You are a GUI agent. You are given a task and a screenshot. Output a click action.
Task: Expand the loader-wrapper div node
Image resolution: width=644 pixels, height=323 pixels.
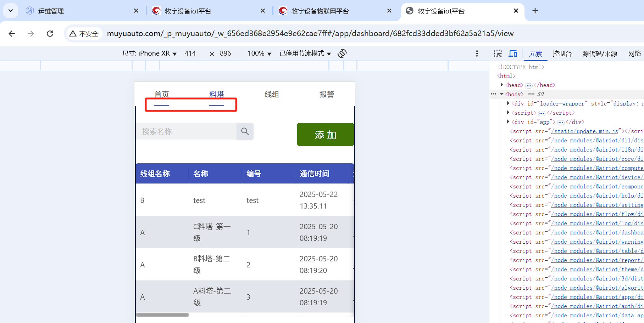(508, 103)
